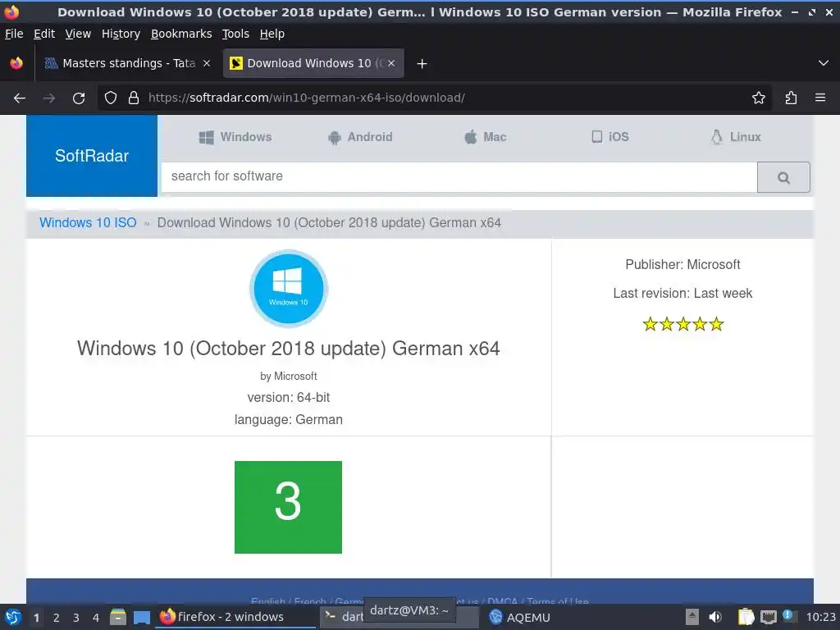840x630 pixels.
Task: Click the five-star rating
Action: coord(683,324)
